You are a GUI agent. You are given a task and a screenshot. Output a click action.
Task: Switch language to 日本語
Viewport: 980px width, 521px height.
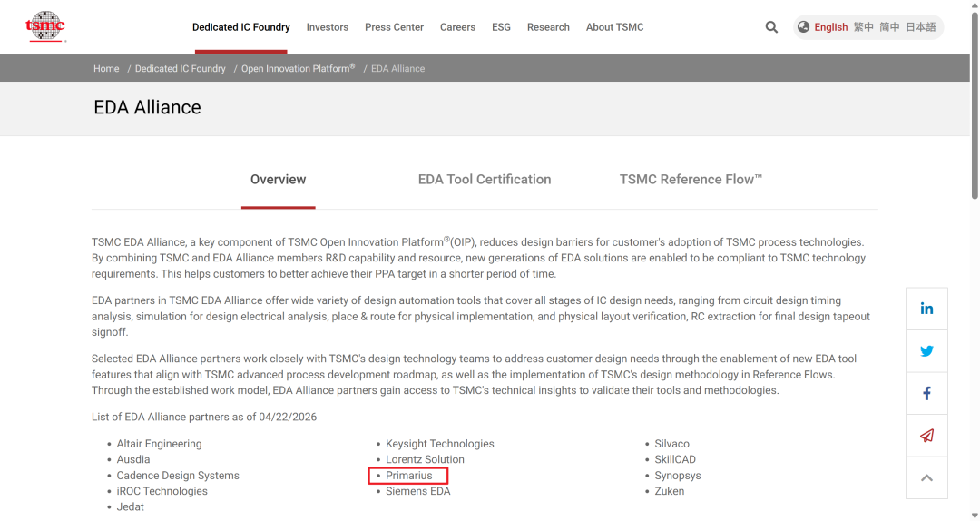pos(921,27)
